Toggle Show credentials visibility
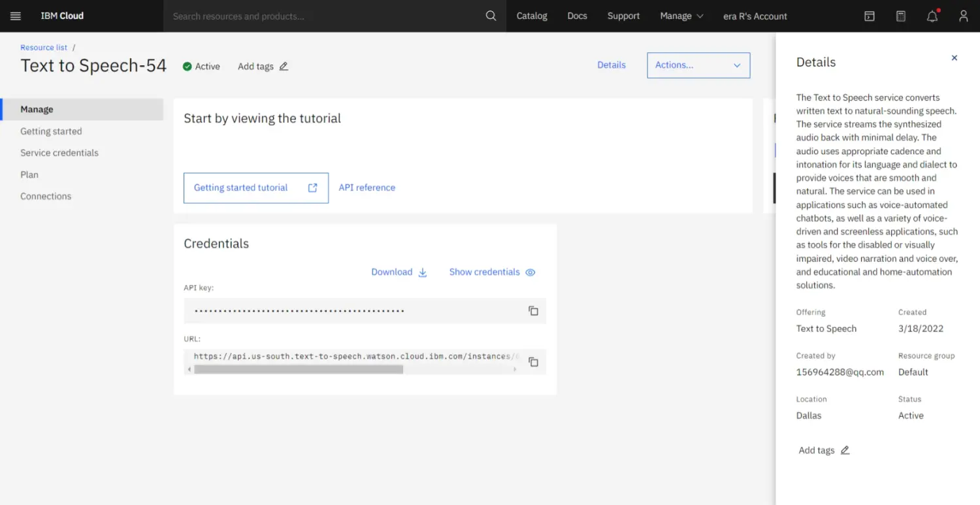 492,272
